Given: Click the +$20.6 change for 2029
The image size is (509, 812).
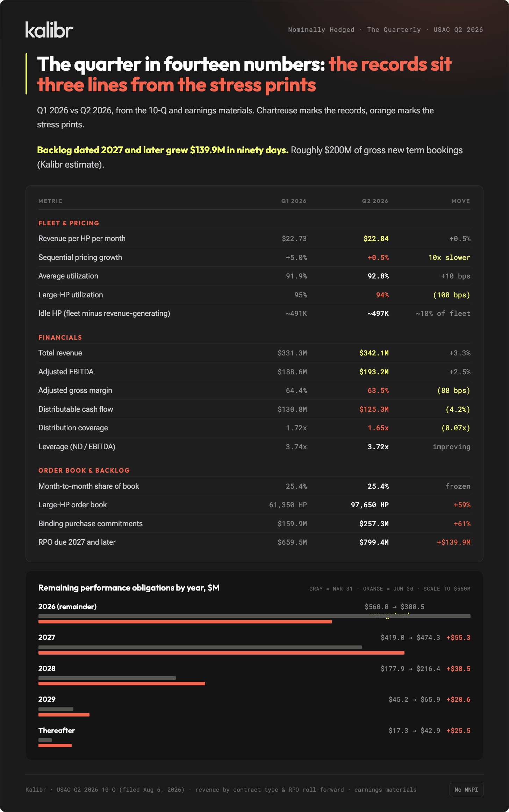Looking at the screenshot, I should tap(458, 700).
